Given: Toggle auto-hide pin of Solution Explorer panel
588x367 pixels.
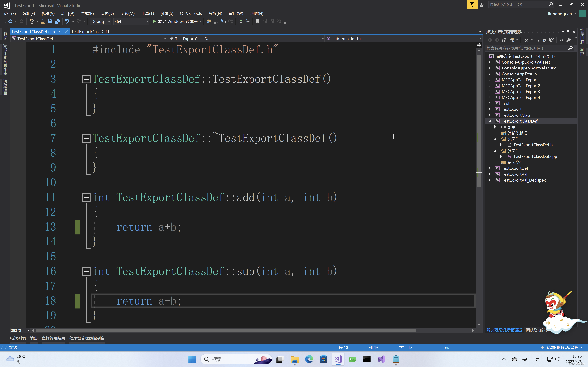Looking at the screenshot, I should (568, 32).
